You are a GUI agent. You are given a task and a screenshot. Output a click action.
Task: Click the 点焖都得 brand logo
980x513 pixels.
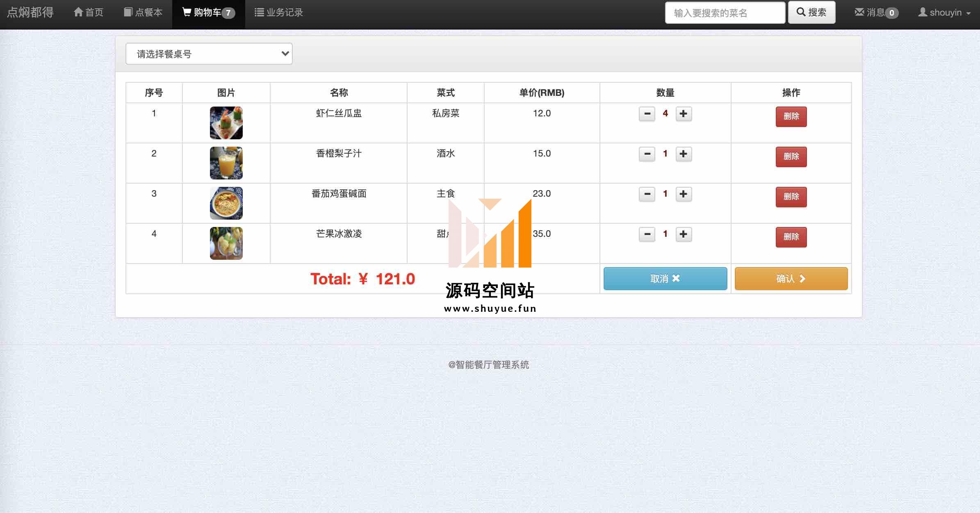[30, 13]
